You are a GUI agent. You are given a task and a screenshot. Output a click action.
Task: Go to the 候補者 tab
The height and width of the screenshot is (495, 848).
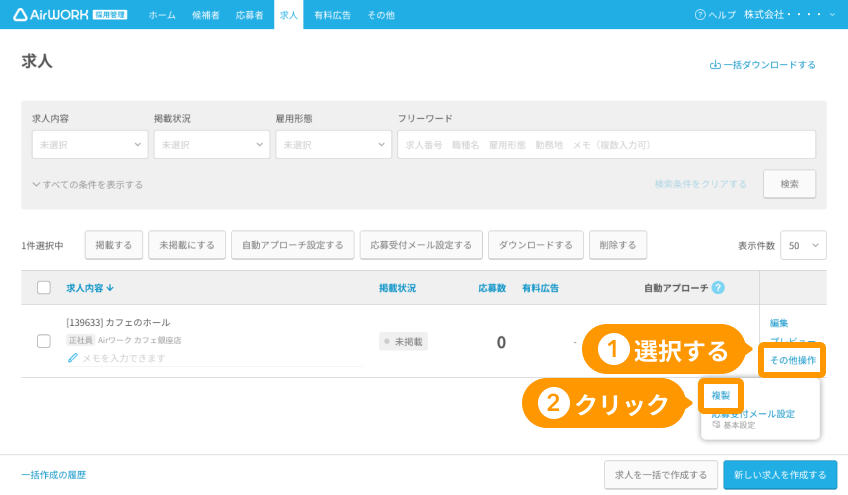pos(206,15)
